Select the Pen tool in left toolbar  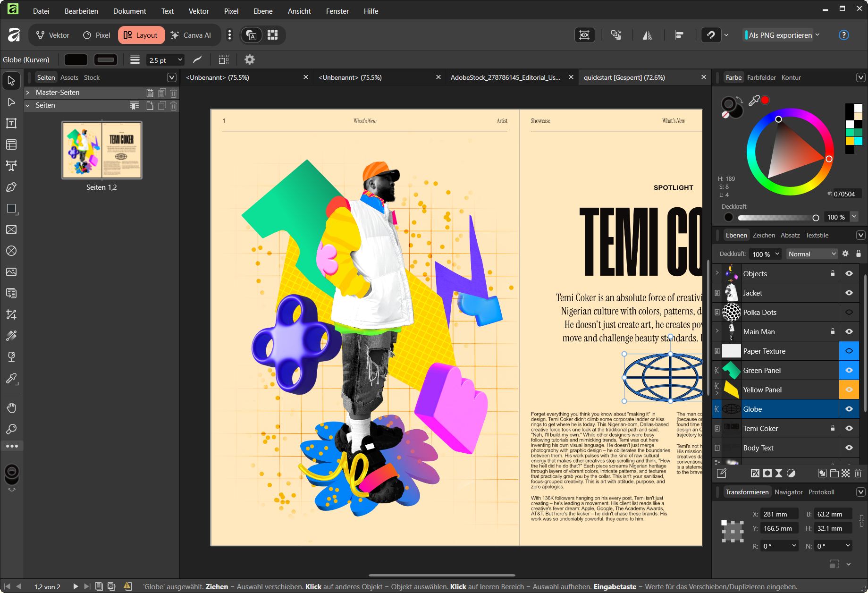[11, 187]
